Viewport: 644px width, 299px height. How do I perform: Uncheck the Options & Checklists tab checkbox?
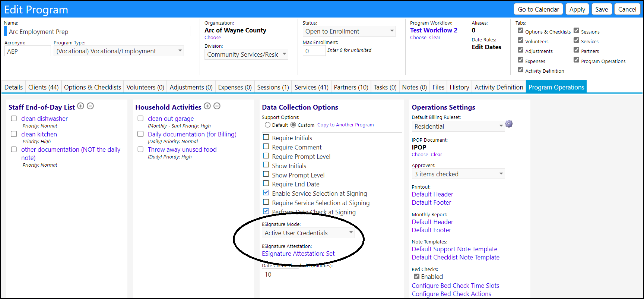point(520,31)
